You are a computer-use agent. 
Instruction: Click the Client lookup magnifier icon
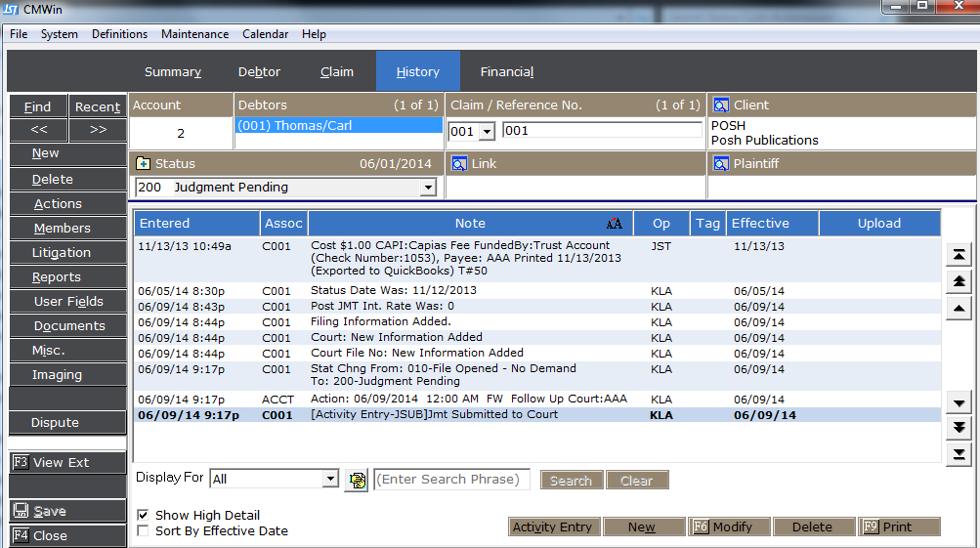pyautogui.click(x=722, y=105)
